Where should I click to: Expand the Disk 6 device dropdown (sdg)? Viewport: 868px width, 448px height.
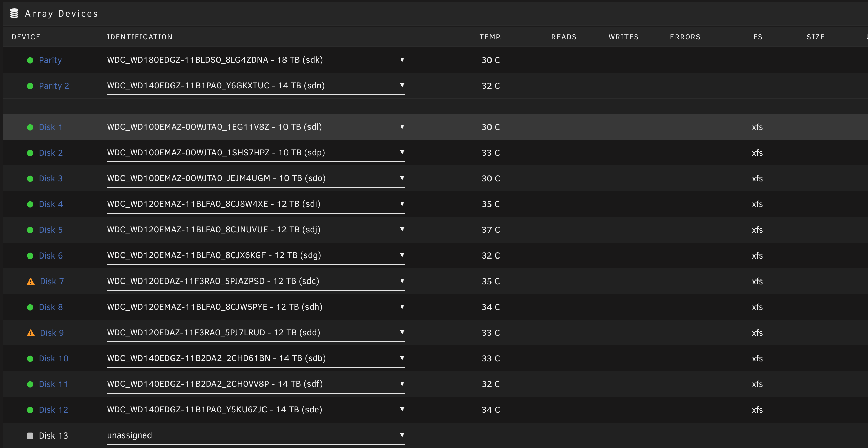point(255,256)
